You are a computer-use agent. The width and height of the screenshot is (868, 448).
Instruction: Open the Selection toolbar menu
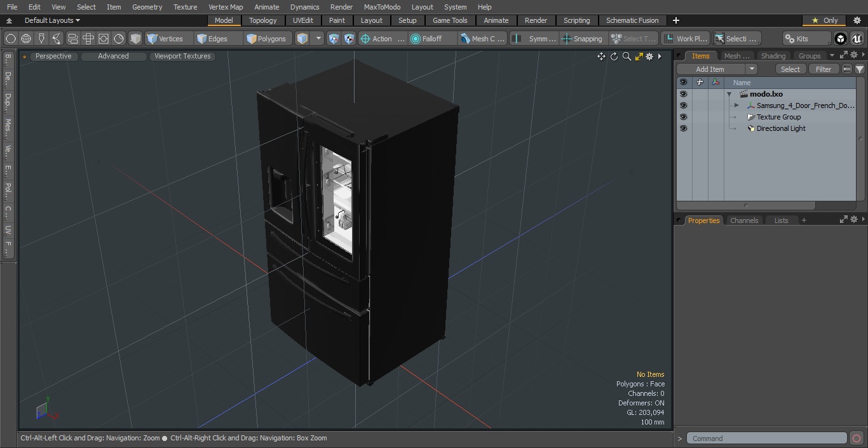tap(736, 39)
